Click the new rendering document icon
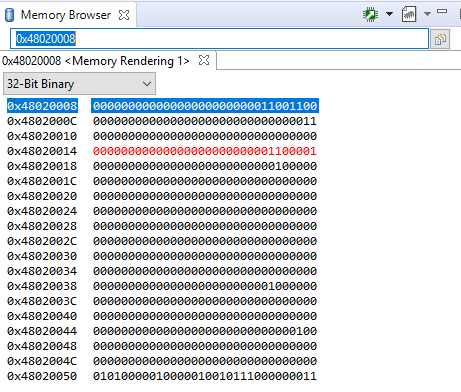The height and width of the screenshot is (392, 461). point(409,14)
